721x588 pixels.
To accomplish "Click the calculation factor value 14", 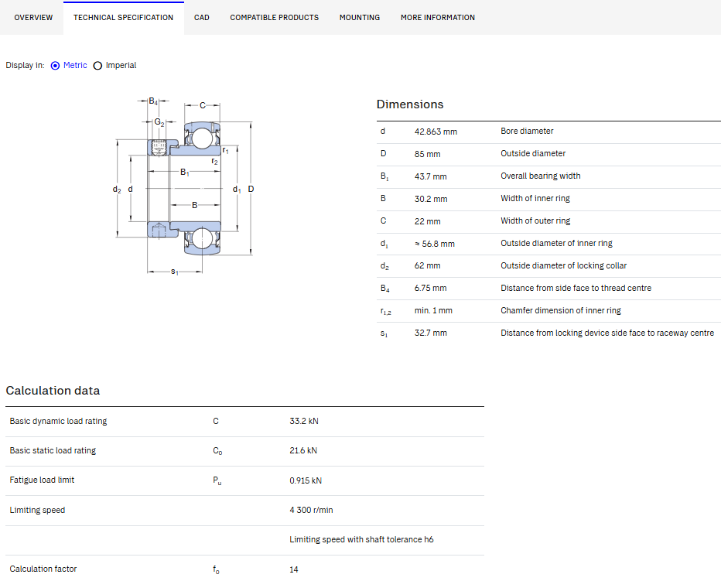I will pyautogui.click(x=294, y=569).
